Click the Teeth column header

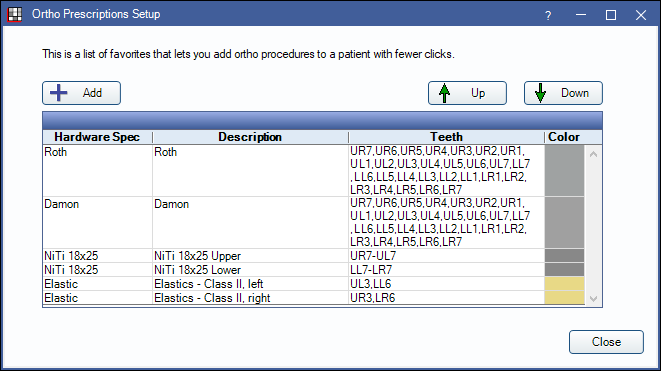click(x=446, y=137)
